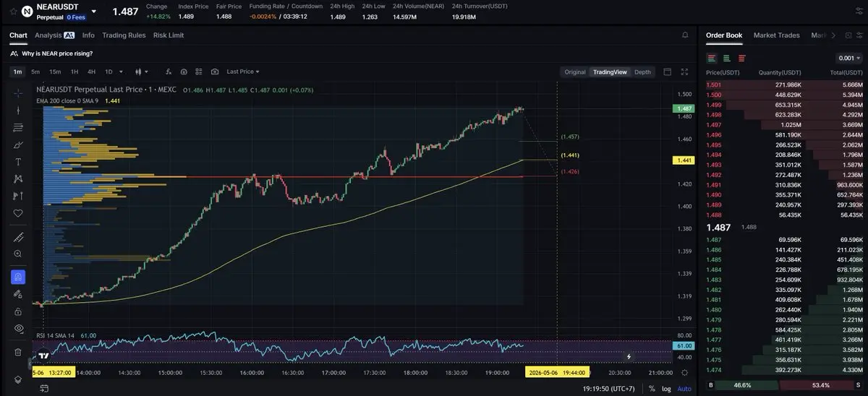Select the 1H timeframe
The width and height of the screenshot is (868, 396).
(x=74, y=72)
